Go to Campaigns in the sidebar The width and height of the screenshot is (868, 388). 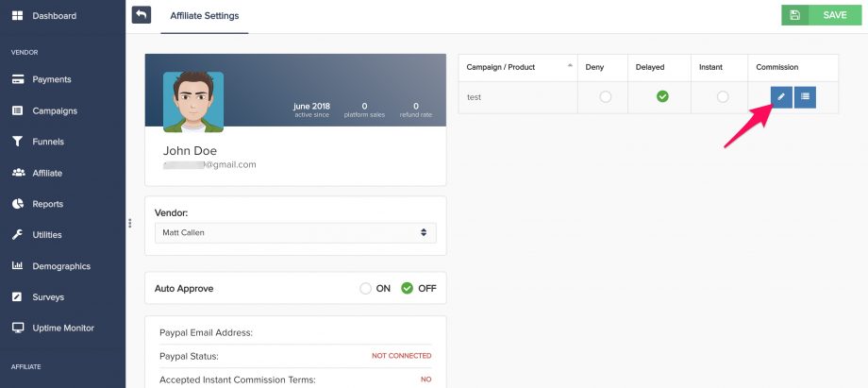click(55, 110)
